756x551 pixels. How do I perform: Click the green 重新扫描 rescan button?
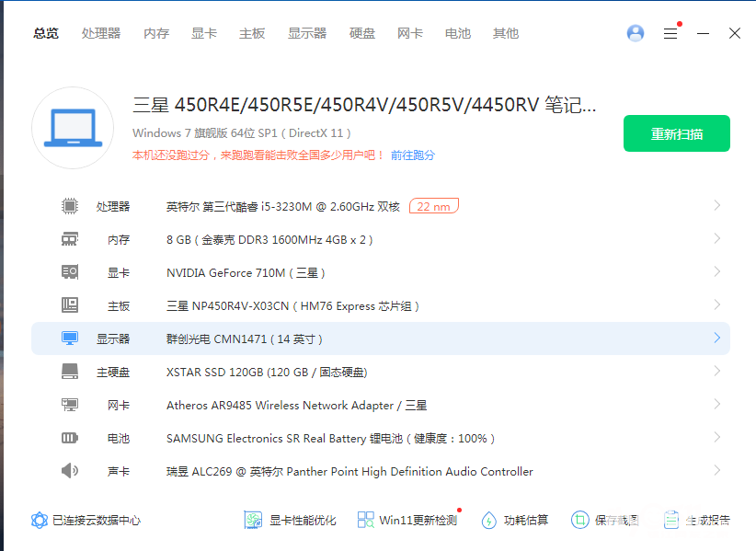point(676,133)
